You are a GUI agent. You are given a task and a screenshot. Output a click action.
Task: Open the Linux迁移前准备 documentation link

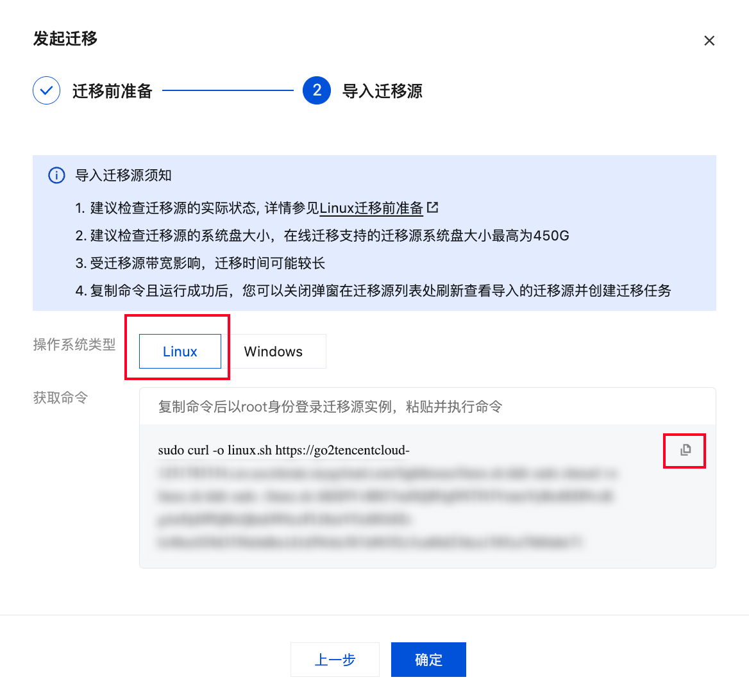tap(371, 208)
